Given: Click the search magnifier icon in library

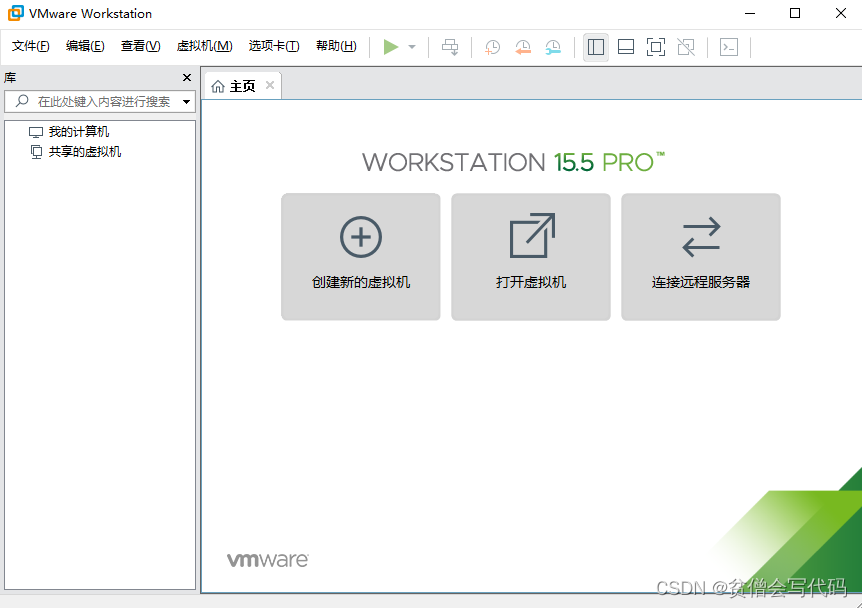Looking at the screenshot, I should point(22,101).
